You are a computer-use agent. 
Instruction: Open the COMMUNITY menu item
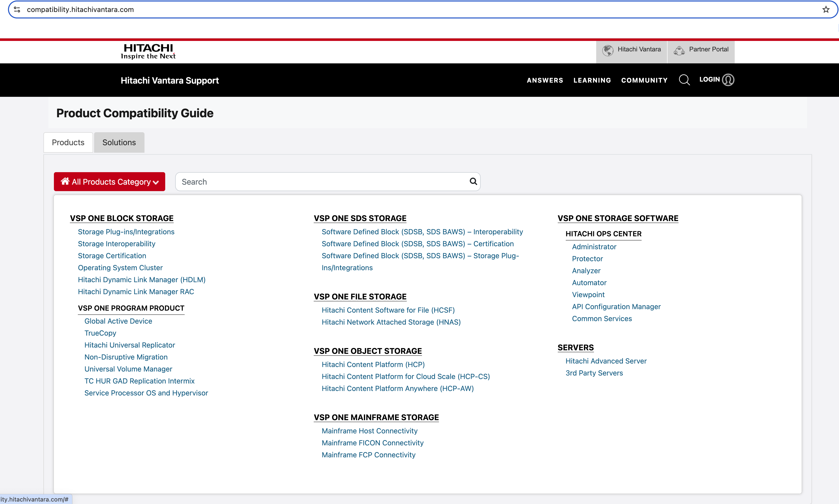point(644,80)
